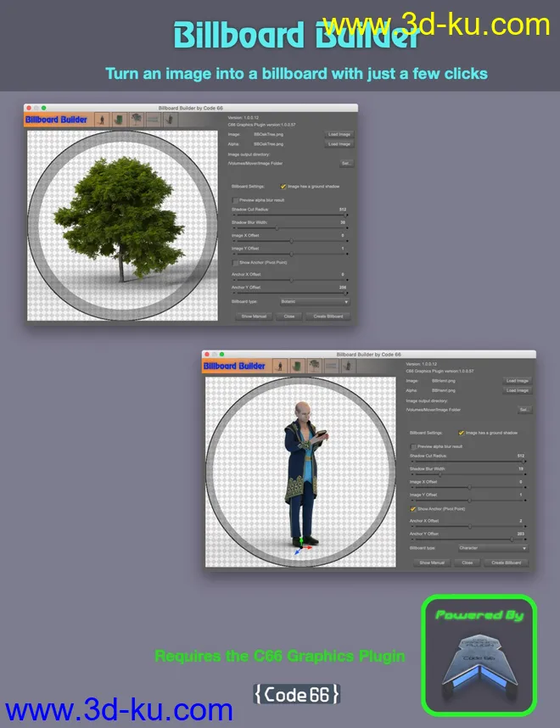560x728 pixels.
Task: Open the Billboard type dropdown showing Botanic
Action: click(314, 302)
